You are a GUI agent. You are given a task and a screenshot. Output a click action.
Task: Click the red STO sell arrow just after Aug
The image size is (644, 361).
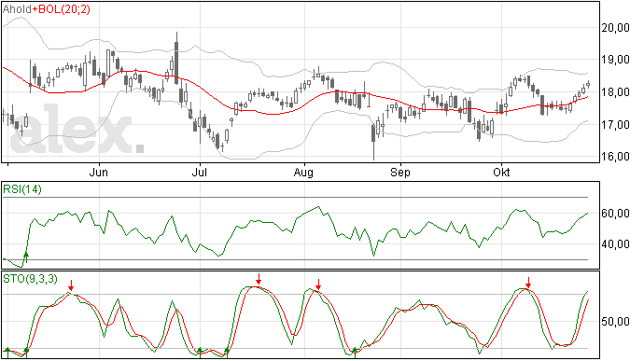(318, 285)
